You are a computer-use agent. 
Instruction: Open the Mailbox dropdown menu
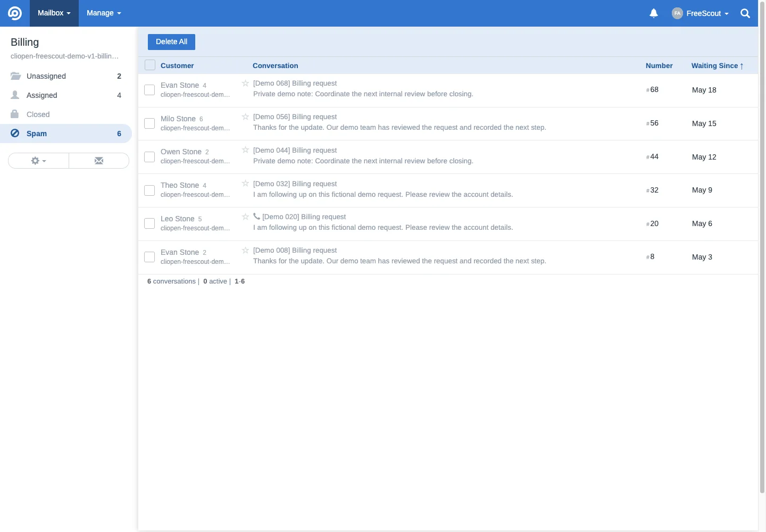click(x=54, y=13)
